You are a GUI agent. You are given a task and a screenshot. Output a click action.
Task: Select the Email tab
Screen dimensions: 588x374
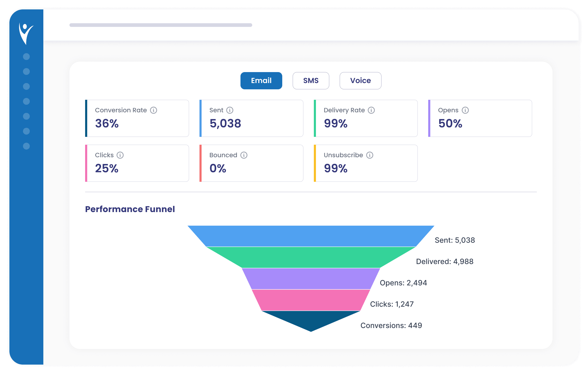click(x=261, y=81)
